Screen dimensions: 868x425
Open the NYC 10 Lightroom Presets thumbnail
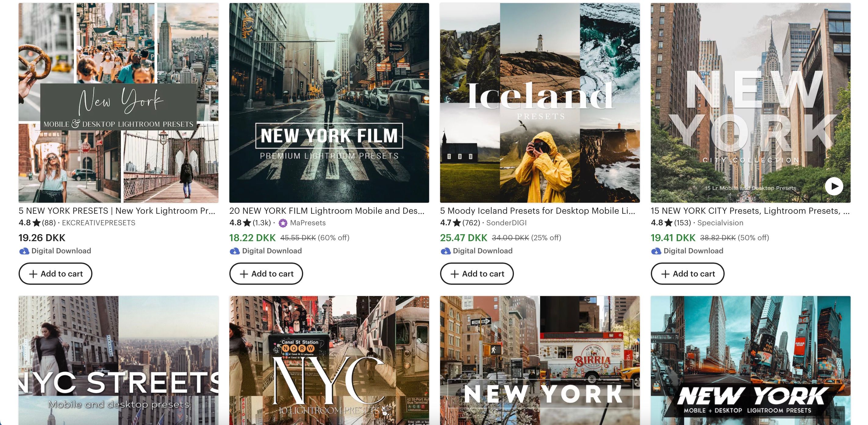tap(329, 357)
